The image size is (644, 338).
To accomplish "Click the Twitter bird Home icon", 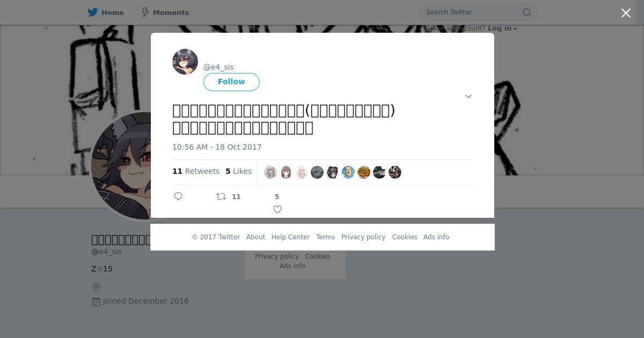I will pyautogui.click(x=93, y=12).
